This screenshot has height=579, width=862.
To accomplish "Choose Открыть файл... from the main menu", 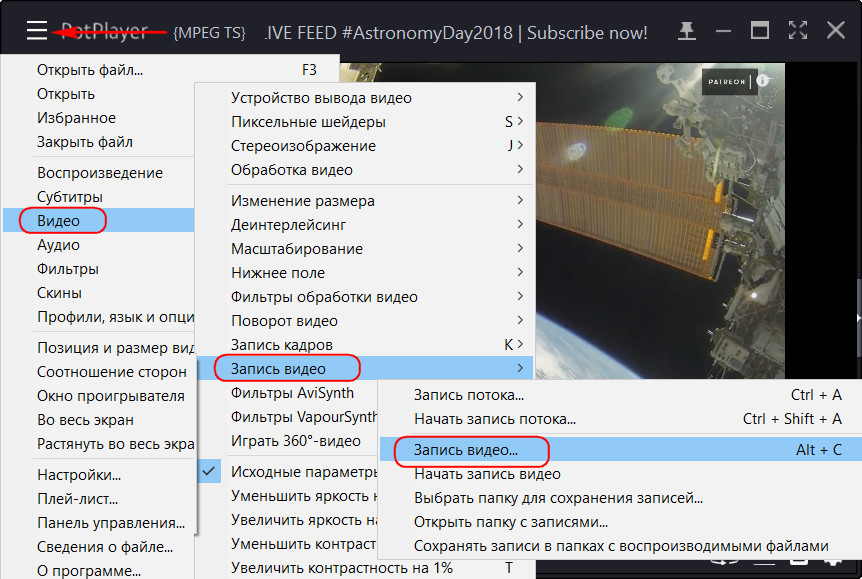I will (x=90, y=70).
